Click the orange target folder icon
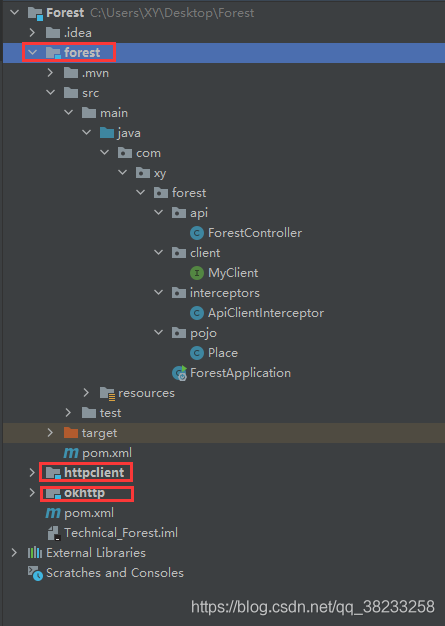445x626 pixels. 71,432
